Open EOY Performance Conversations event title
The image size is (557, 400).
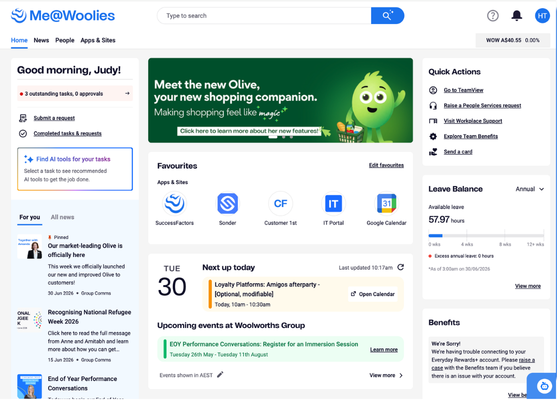(264, 344)
